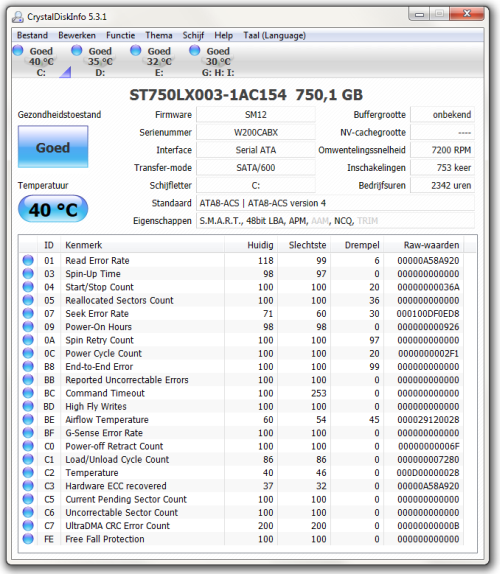Click status orb of Load/Unload Cycle Count row

[28, 459]
